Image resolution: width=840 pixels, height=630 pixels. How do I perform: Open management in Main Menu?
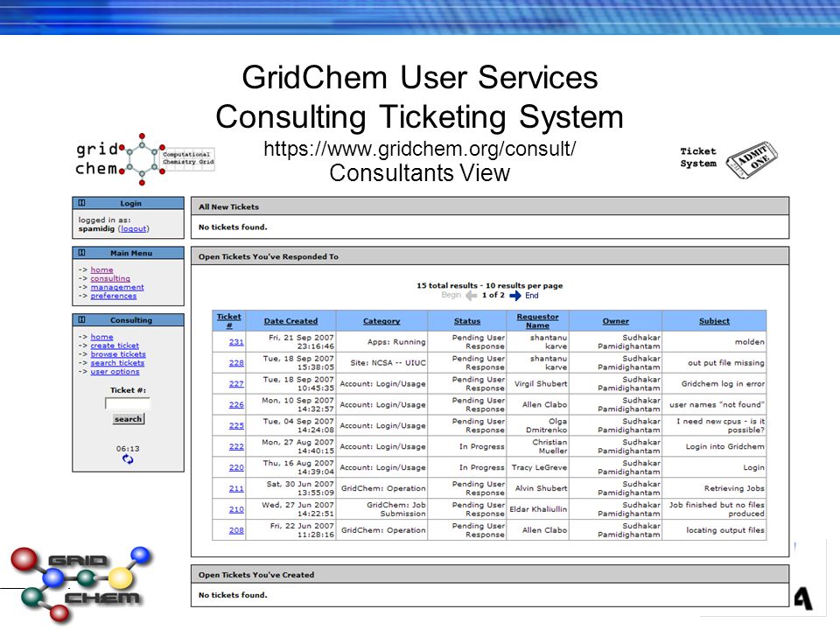tap(117, 287)
